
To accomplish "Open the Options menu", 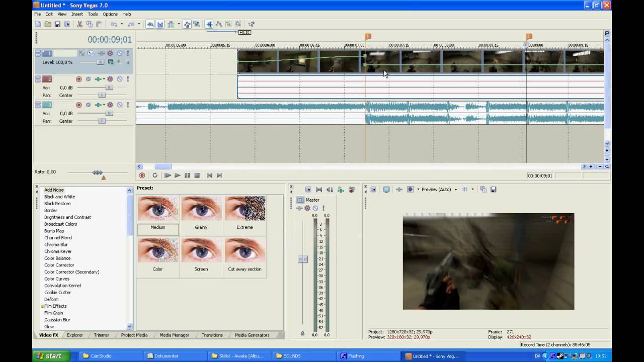I will click(x=110, y=14).
